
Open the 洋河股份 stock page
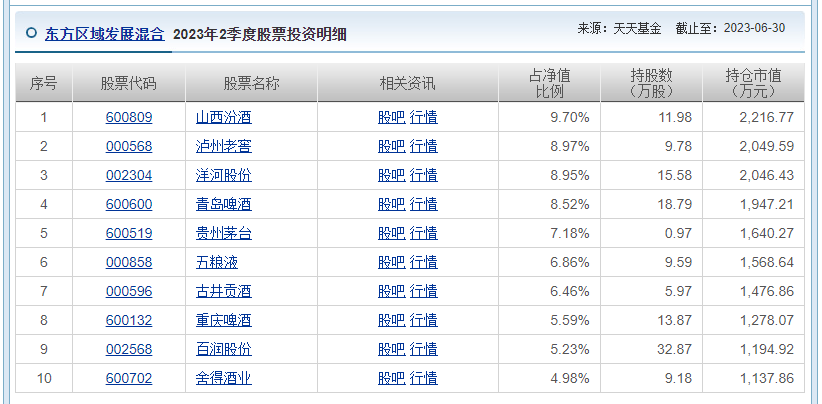[224, 175]
